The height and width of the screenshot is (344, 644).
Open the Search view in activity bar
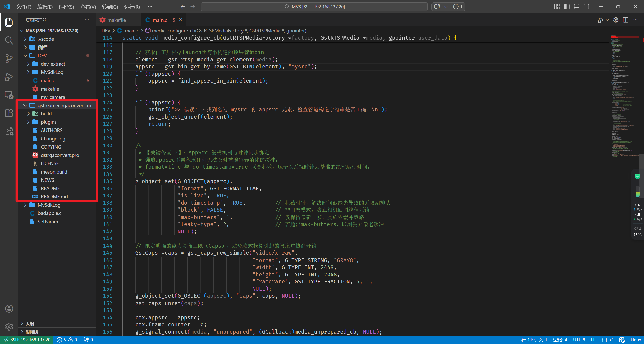9,40
